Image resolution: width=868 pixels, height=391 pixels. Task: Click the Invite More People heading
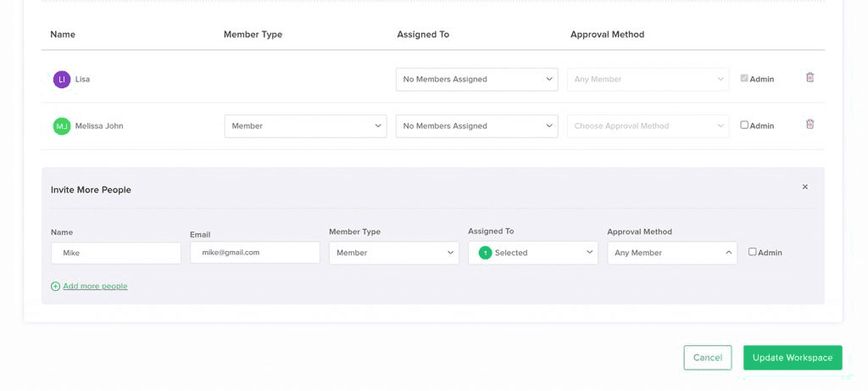click(x=91, y=190)
